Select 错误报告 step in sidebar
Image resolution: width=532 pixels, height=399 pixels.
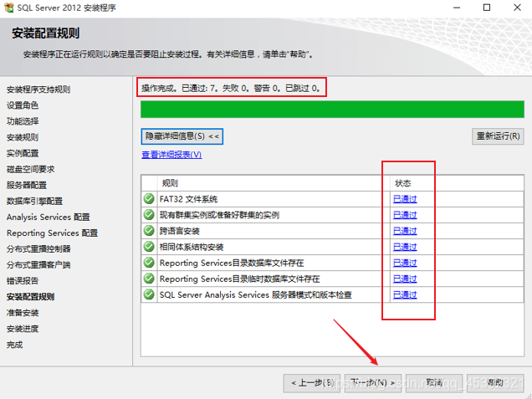point(23,281)
